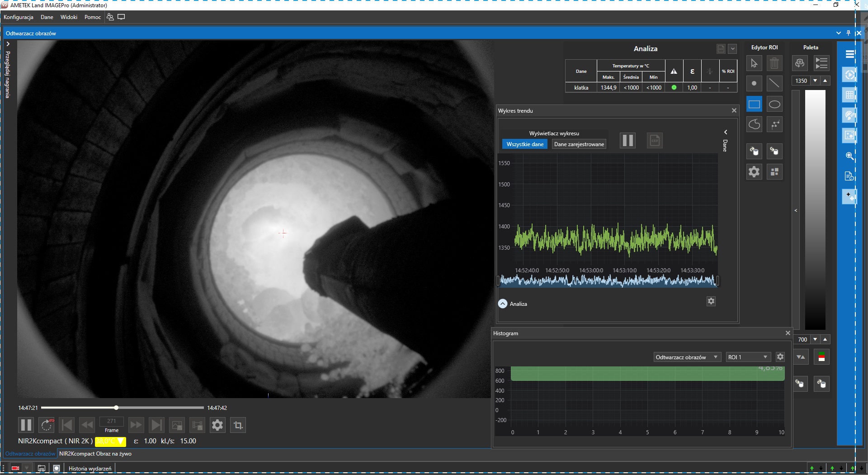Click the ROI selection pointer tool
Viewport: 868px width, 475px height.
pos(754,63)
